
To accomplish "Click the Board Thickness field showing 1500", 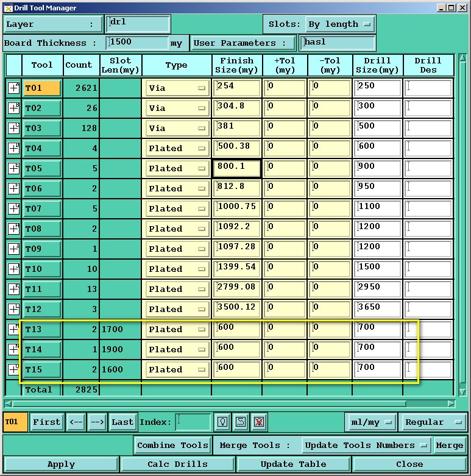I will (137, 43).
